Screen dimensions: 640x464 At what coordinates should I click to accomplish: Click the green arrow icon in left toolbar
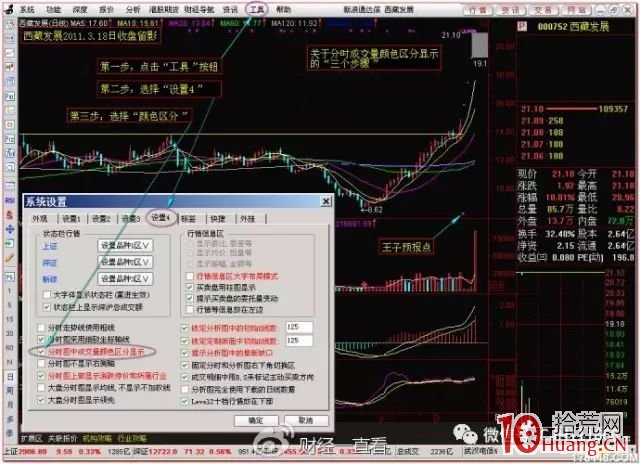tap(10, 244)
